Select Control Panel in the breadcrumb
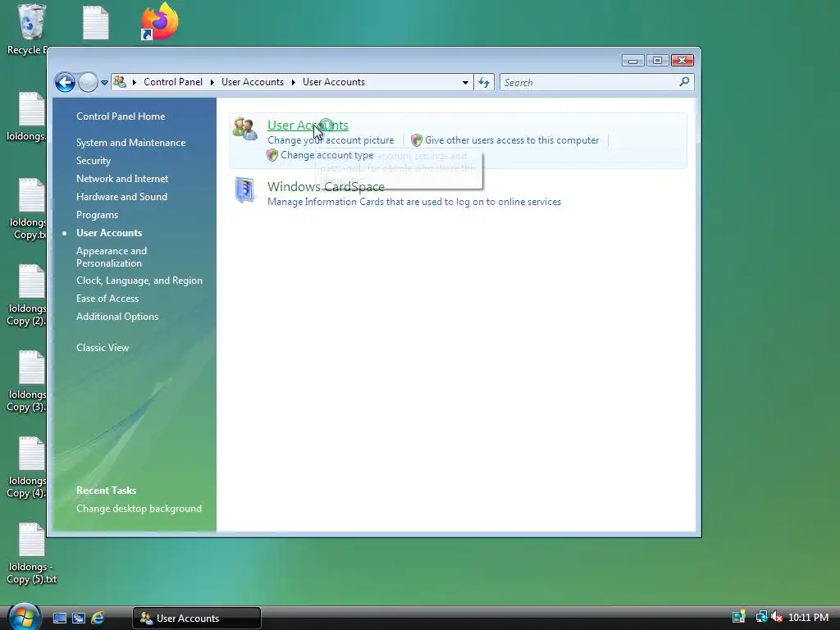The height and width of the screenshot is (630, 840). tap(173, 82)
